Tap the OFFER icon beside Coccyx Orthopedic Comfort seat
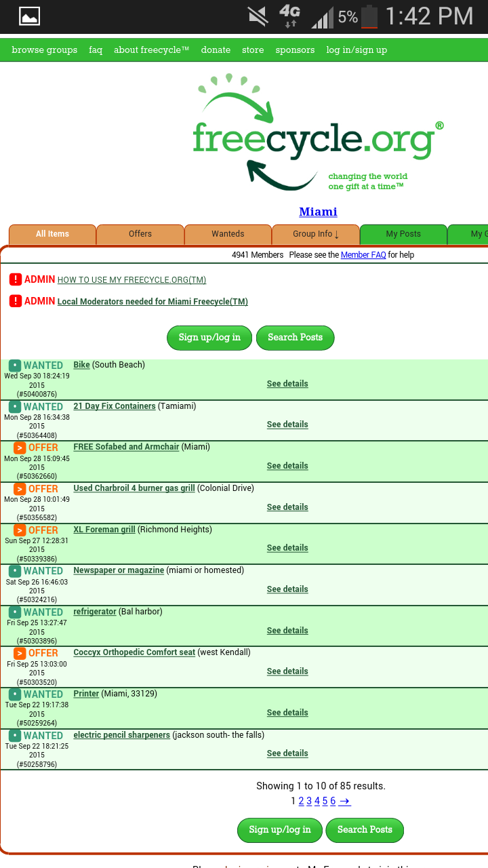Image resolution: width=488 pixels, height=868 pixels. pyautogui.click(x=20, y=653)
